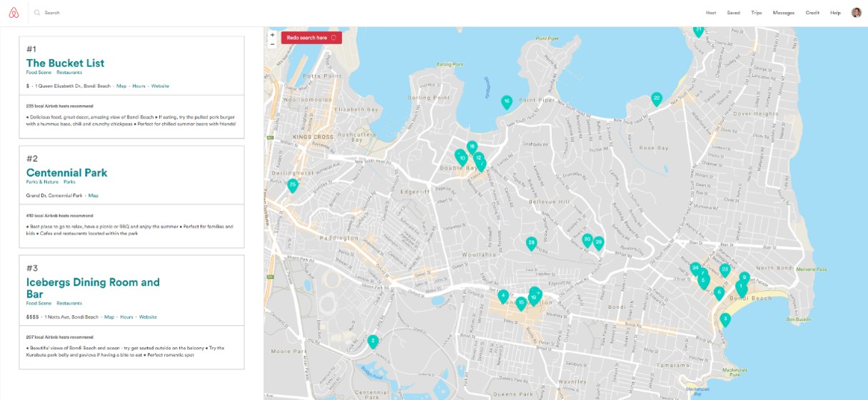Click the #2 ranking label
Screen dimensions: 868x400
[x=32, y=159]
